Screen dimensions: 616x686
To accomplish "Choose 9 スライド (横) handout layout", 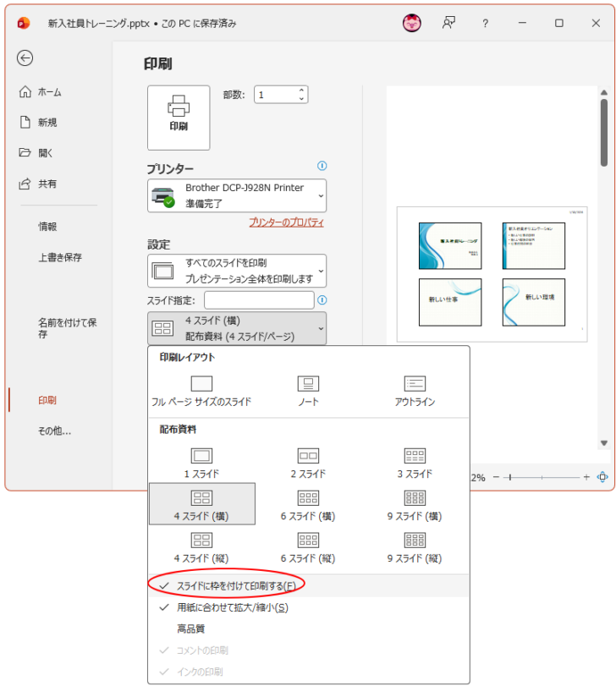I will 415,505.
